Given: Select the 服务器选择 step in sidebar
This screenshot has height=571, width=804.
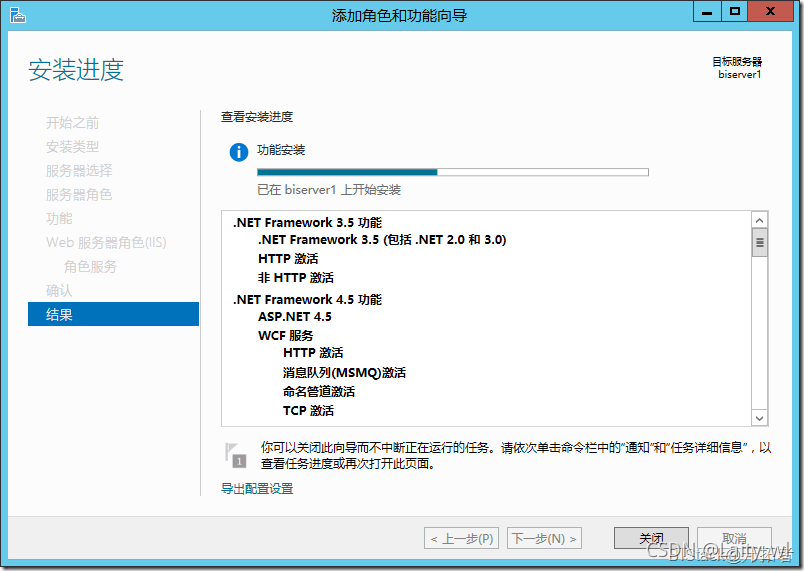Looking at the screenshot, I should [x=78, y=171].
